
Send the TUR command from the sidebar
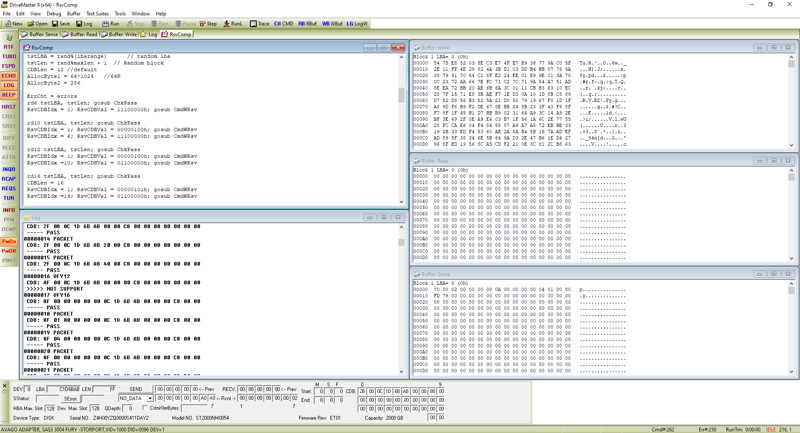pos(9,198)
